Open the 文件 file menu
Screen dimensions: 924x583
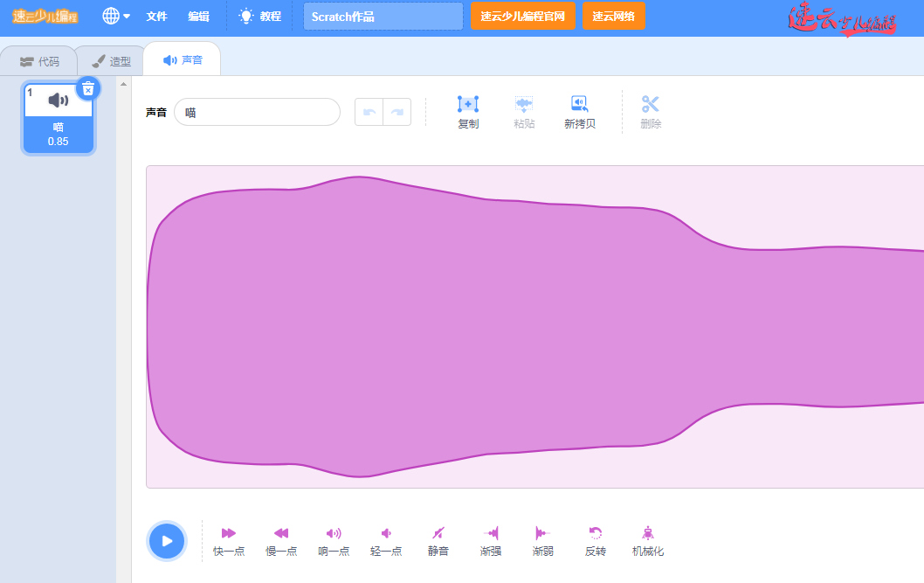click(x=156, y=16)
